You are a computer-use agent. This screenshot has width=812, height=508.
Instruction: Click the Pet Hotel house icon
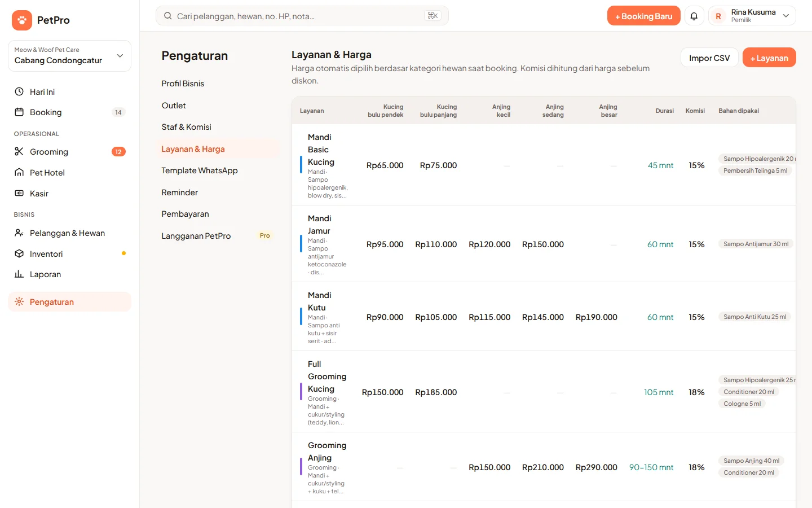(x=19, y=172)
